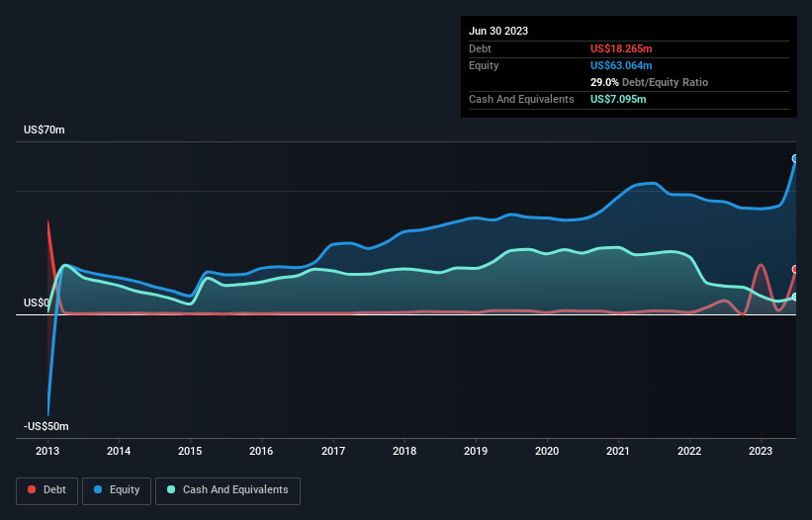
Task: Toggle Cash And Equivalents legend button
Action: 227,490
